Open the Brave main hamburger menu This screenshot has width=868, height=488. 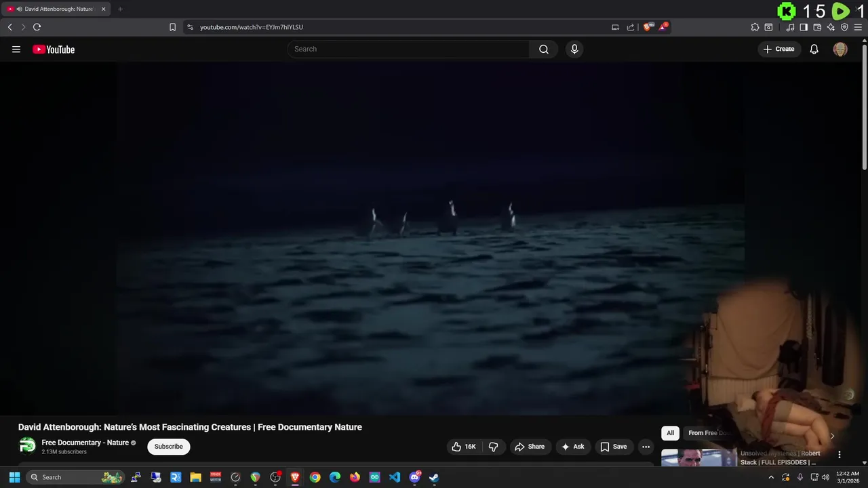point(858,27)
